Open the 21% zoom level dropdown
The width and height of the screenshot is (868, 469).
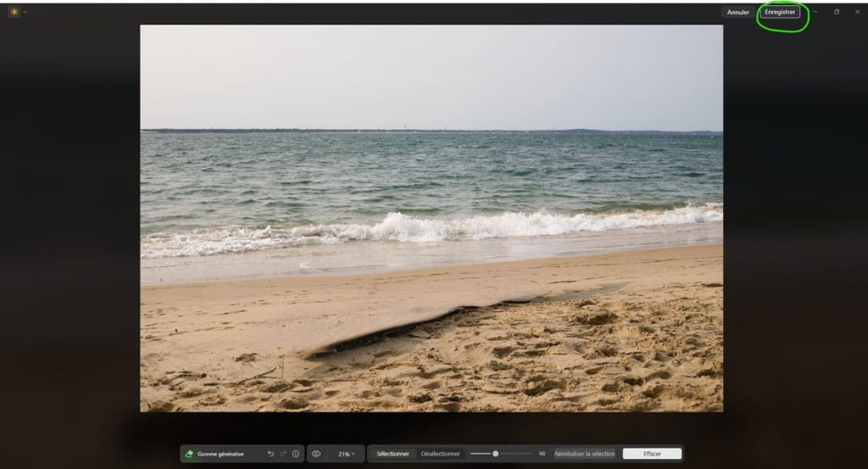(x=347, y=454)
